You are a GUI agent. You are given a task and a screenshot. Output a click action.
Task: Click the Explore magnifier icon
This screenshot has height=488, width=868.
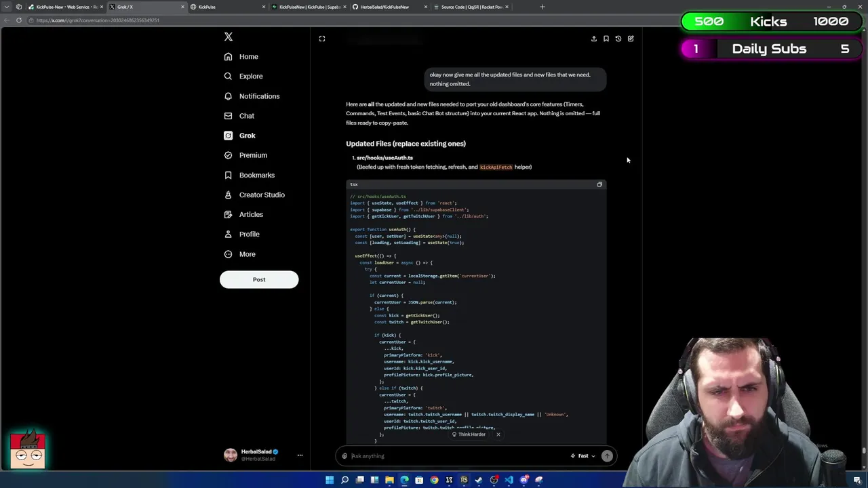[x=229, y=77]
